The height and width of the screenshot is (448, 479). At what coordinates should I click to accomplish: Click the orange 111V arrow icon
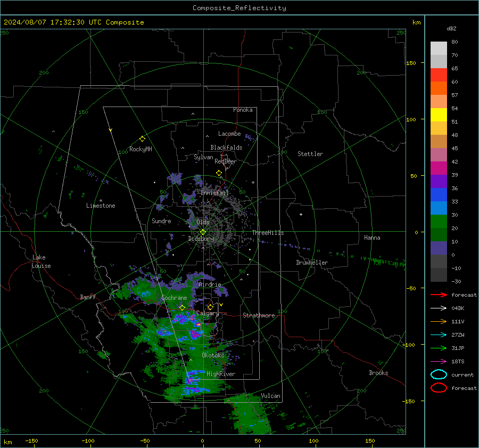[x=439, y=321]
